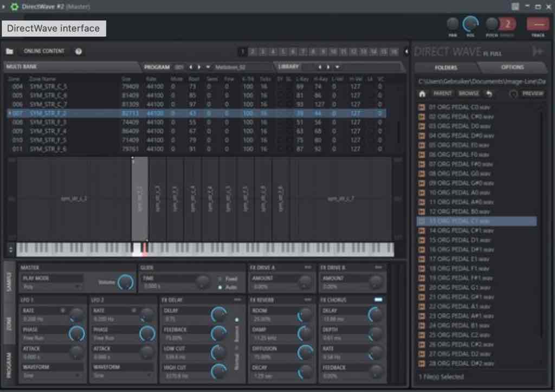Viewport: 555px width, 392px height.
Task: Click the PROGRAM header label
Action: [x=157, y=67]
